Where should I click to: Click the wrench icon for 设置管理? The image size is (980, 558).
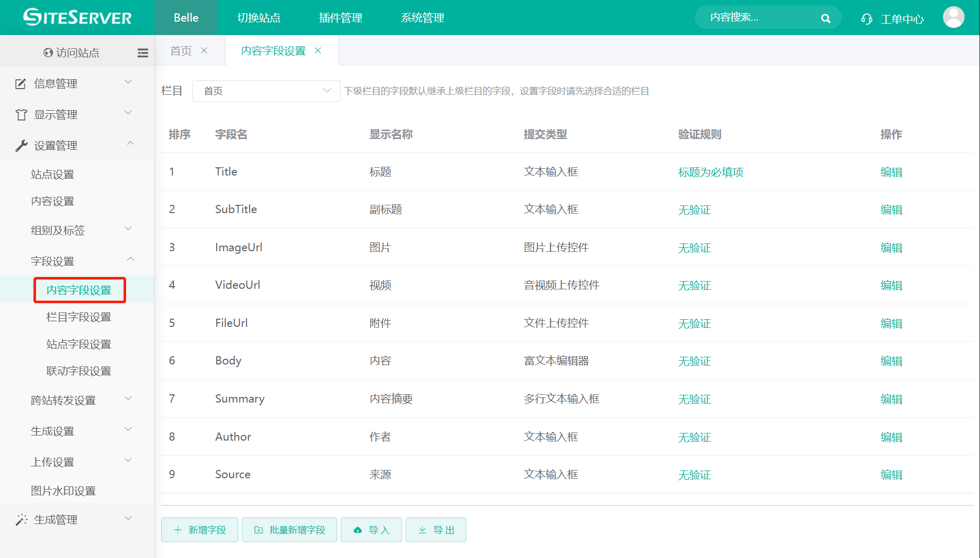tap(21, 145)
